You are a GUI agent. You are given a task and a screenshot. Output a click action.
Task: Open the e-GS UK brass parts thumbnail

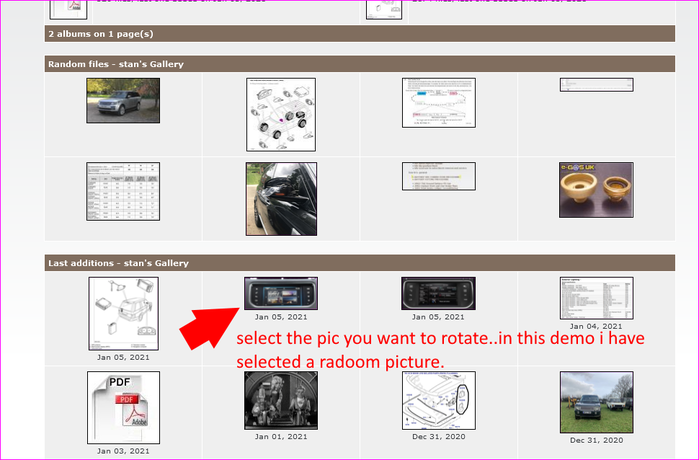point(596,190)
